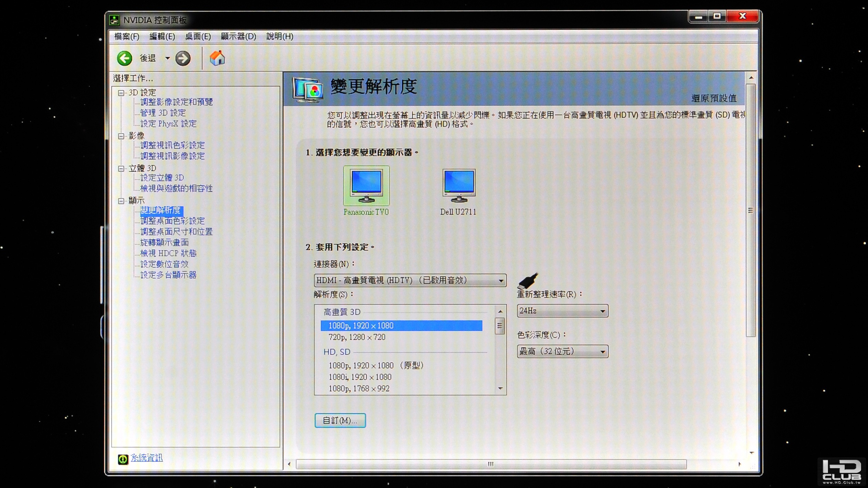Open the 顯示器(D) menu

(238, 37)
